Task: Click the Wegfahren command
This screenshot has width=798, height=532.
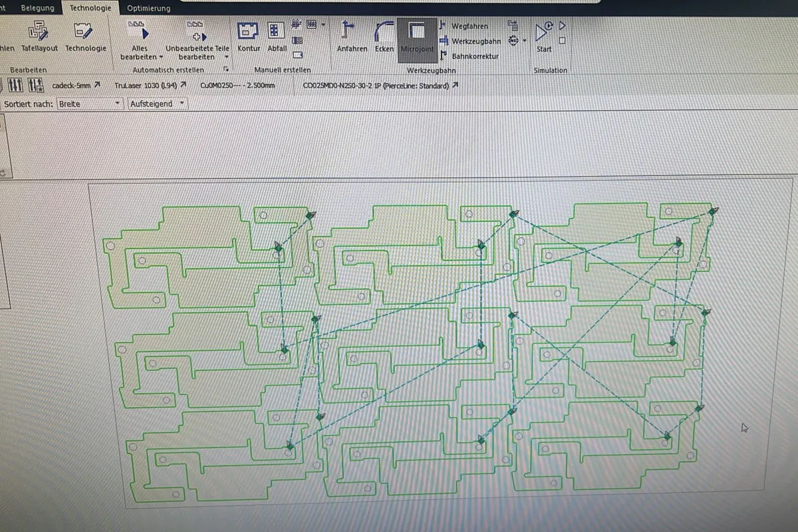Action: 464,26
